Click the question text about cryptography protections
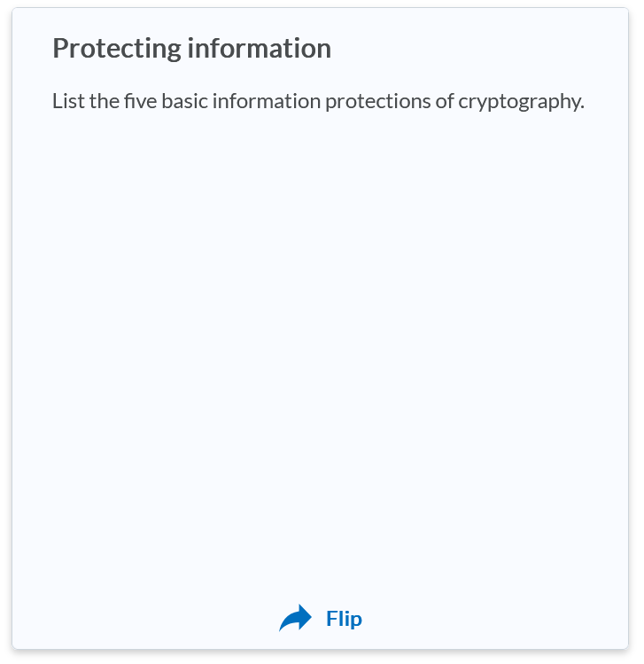644x664 pixels. pos(318,101)
